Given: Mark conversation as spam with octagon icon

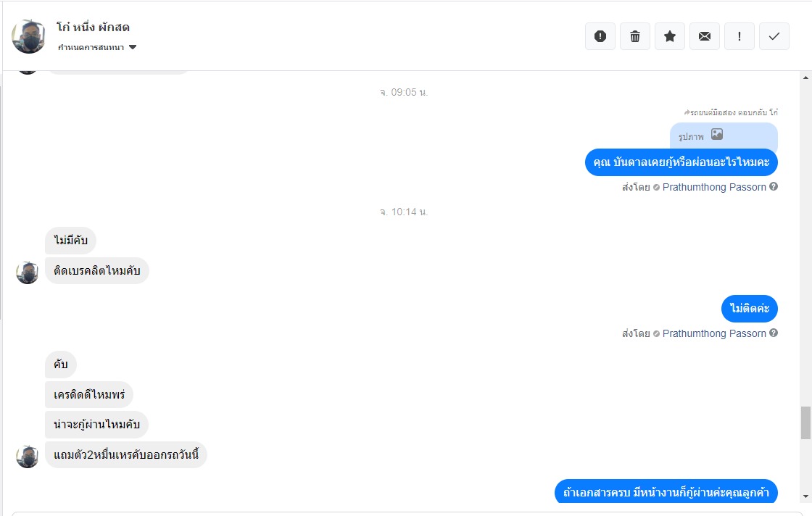Looking at the screenshot, I should tap(600, 36).
